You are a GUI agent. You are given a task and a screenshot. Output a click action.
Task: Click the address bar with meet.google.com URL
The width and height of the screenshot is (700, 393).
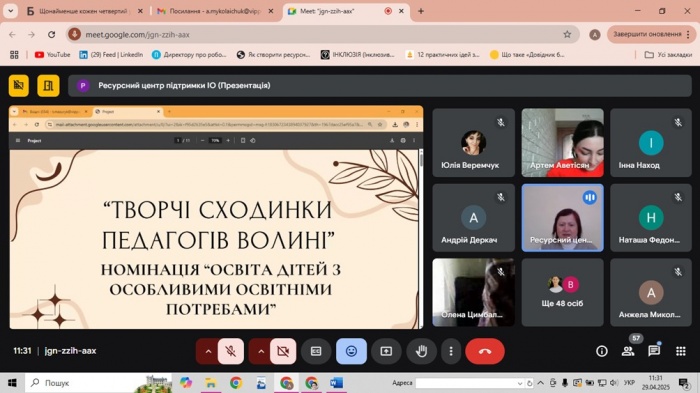[x=323, y=34]
